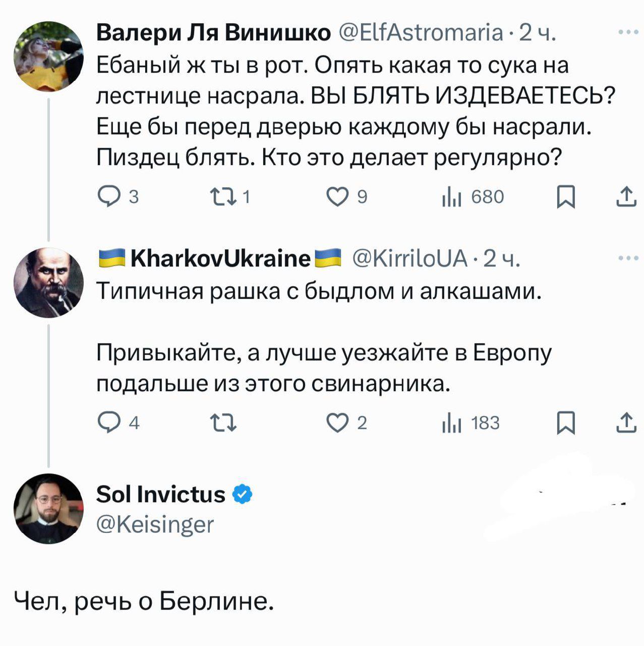
Task: Like the ElfAstromaria post
Action: [337, 197]
